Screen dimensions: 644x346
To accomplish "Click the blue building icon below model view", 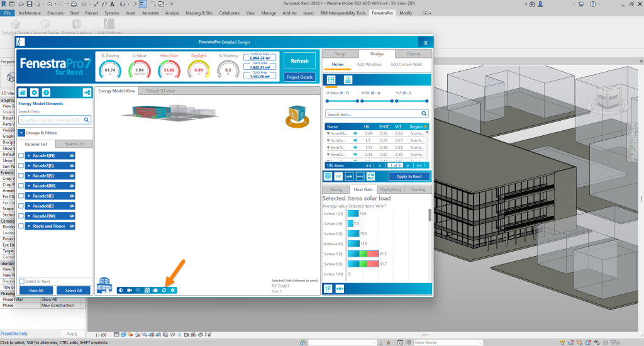I will 104,285.
